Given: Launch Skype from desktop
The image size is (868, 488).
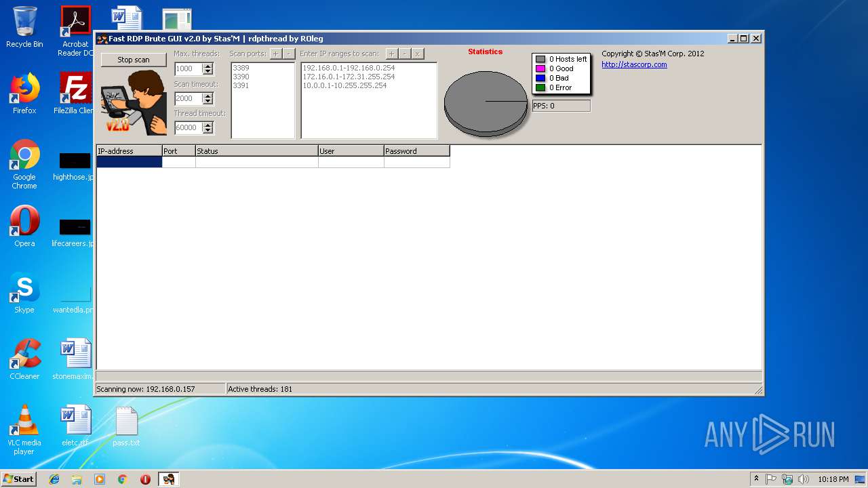Looking at the screenshot, I should coord(24,293).
